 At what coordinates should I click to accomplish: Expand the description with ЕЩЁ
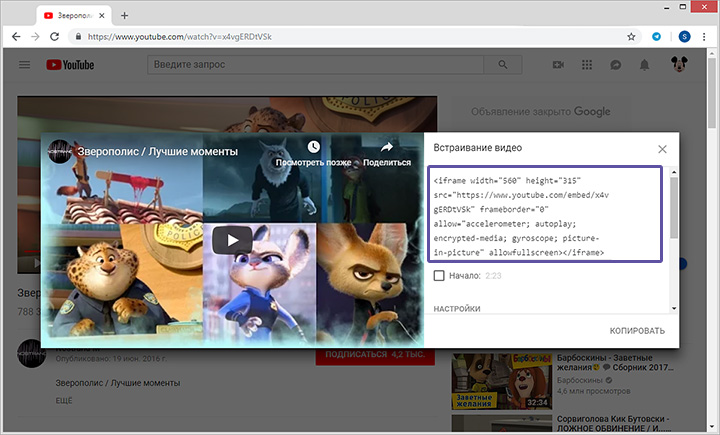pos(64,401)
